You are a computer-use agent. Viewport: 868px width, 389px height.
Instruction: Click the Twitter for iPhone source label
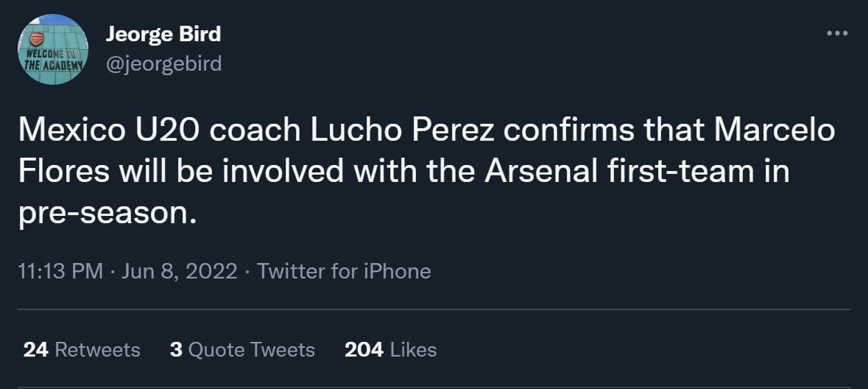click(344, 271)
